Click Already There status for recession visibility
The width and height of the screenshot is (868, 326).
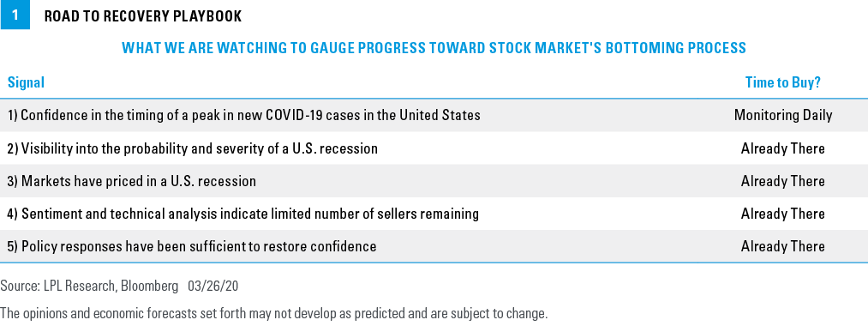pyautogui.click(x=783, y=148)
